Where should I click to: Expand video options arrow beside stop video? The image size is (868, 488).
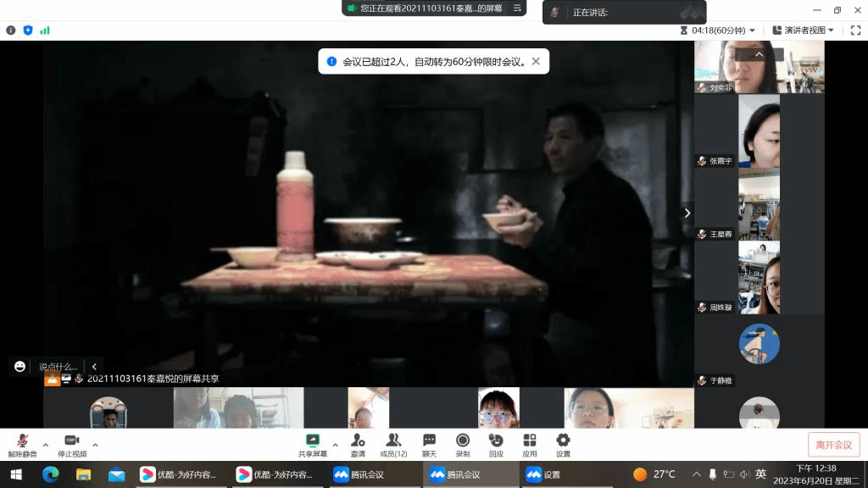(95, 445)
